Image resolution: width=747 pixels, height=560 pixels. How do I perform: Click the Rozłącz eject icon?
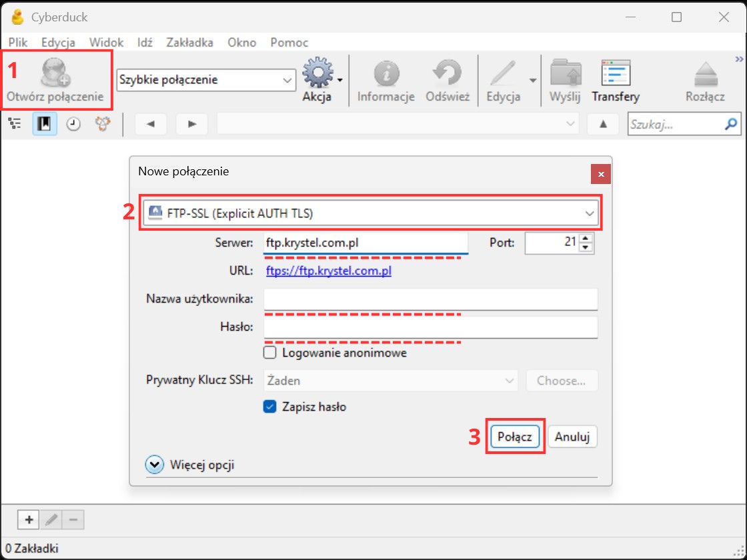click(705, 73)
